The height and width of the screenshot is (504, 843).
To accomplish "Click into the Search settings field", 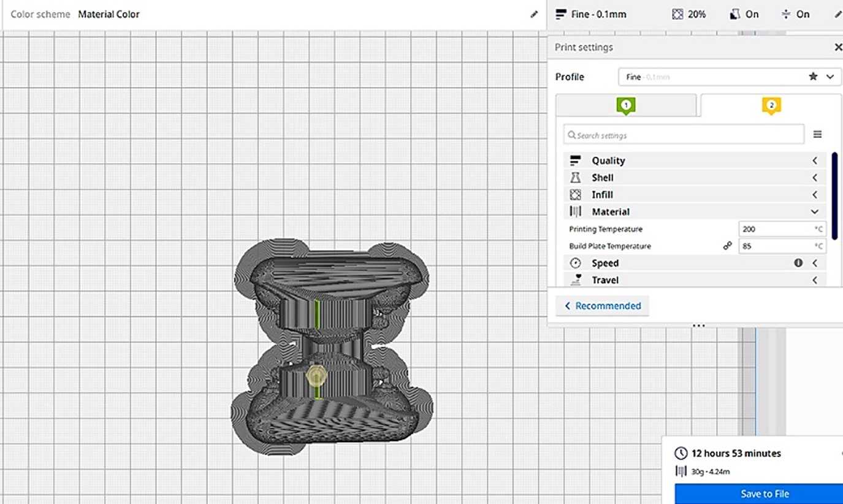I will [x=684, y=135].
